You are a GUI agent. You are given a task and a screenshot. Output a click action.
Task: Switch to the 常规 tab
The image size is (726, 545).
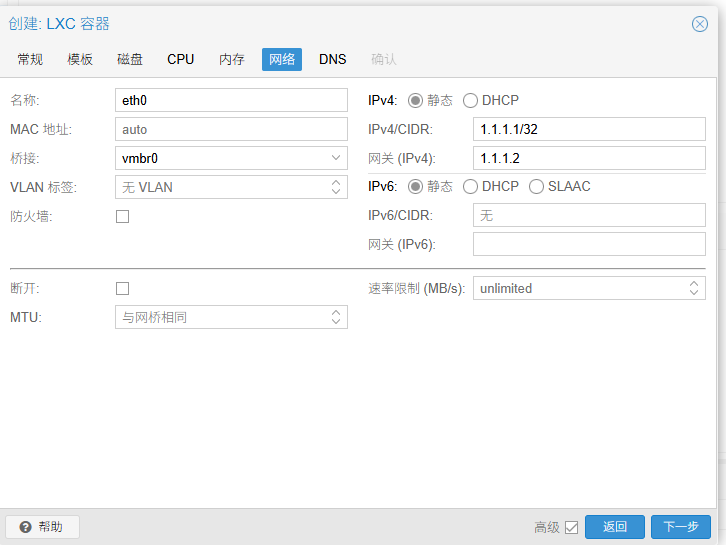click(x=30, y=59)
